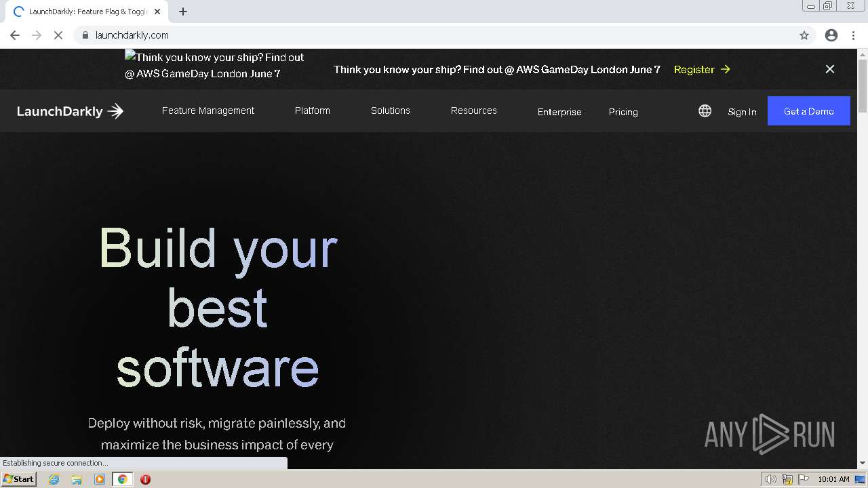
Task: Click the browser back arrow
Action: pos(15,35)
